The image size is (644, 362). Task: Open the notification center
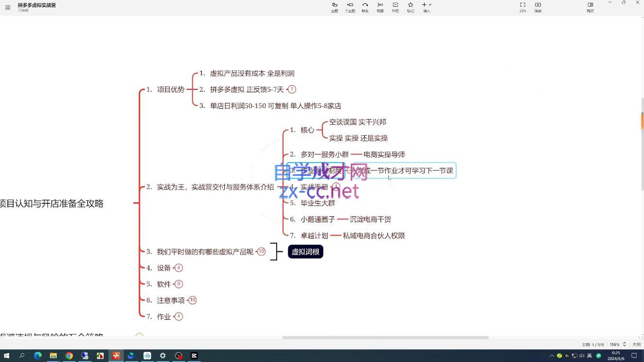point(634,356)
